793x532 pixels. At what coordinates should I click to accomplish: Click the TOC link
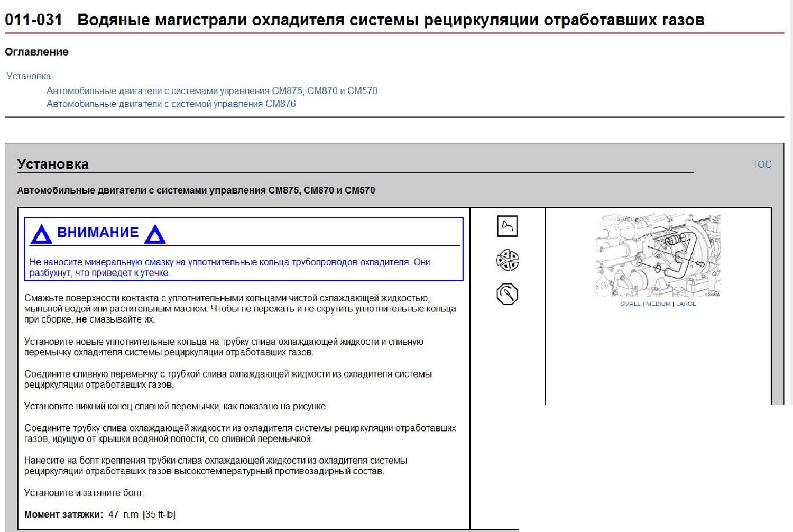pos(762,164)
